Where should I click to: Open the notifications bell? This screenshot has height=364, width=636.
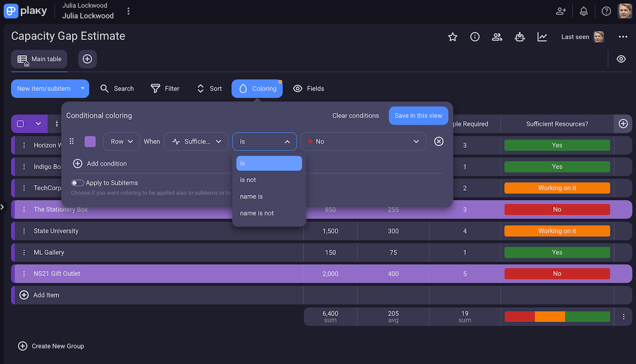[584, 11]
